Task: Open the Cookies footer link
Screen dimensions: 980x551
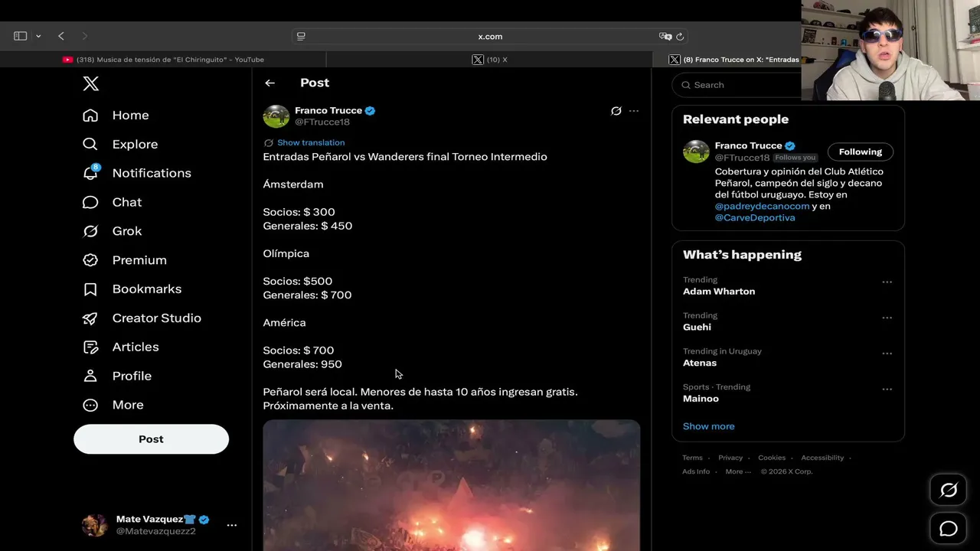Action: click(x=772, y=458)
